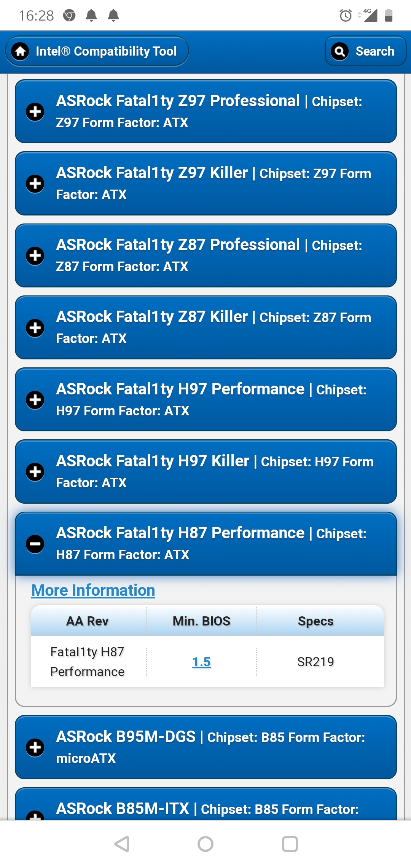Select the AA Rev column header
The image size is (411, 868).
click(88, 621)
